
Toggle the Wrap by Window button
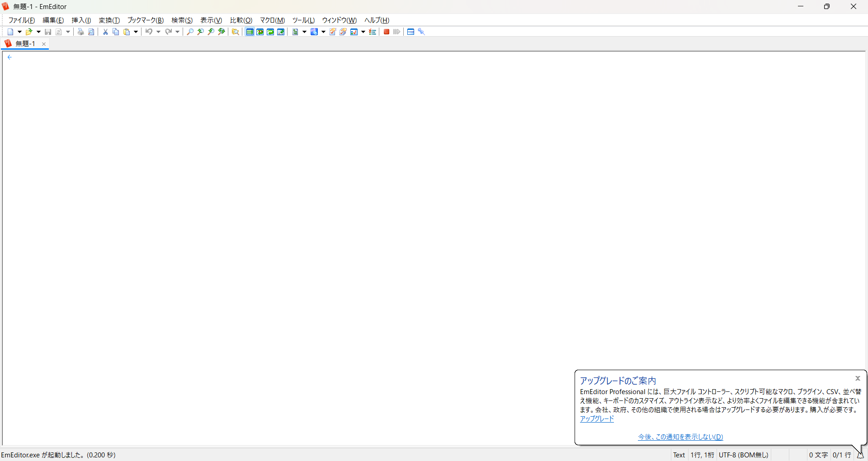[270, 32]
